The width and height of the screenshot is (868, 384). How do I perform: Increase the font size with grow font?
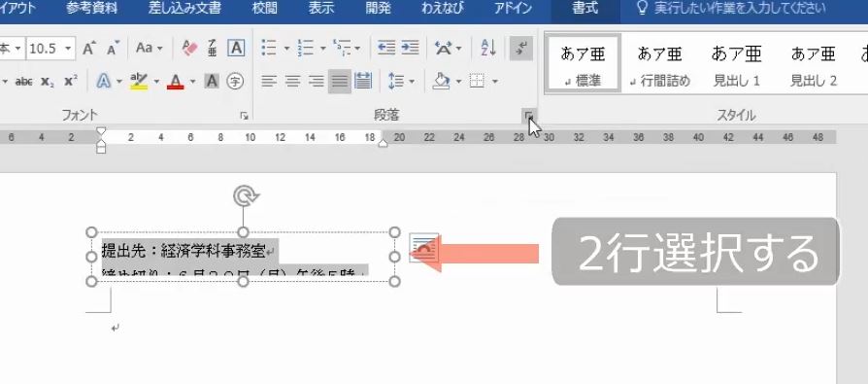(x=88, y=49)
